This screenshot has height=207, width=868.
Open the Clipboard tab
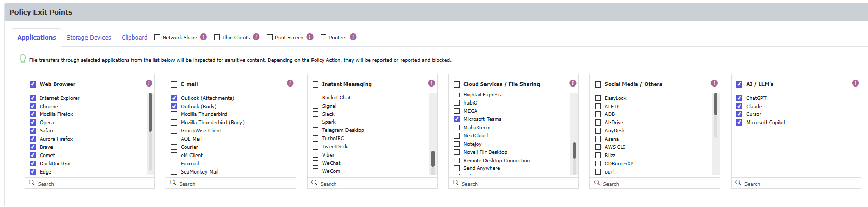[134, 38]
